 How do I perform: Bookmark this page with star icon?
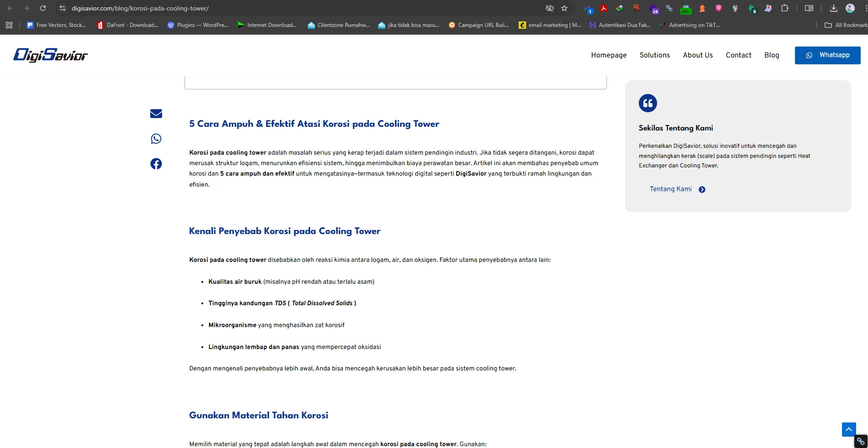pos(564,8)
